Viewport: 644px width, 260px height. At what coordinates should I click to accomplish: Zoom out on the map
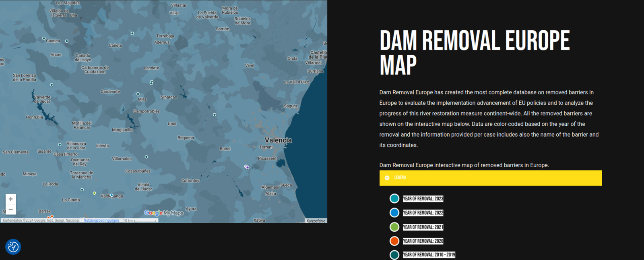point(11,210)
